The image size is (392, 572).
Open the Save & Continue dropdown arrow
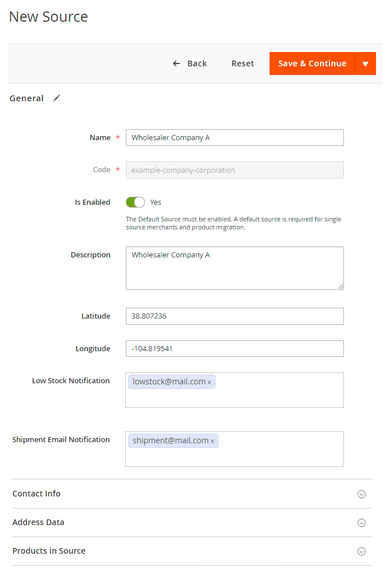(x=365, y=63)
